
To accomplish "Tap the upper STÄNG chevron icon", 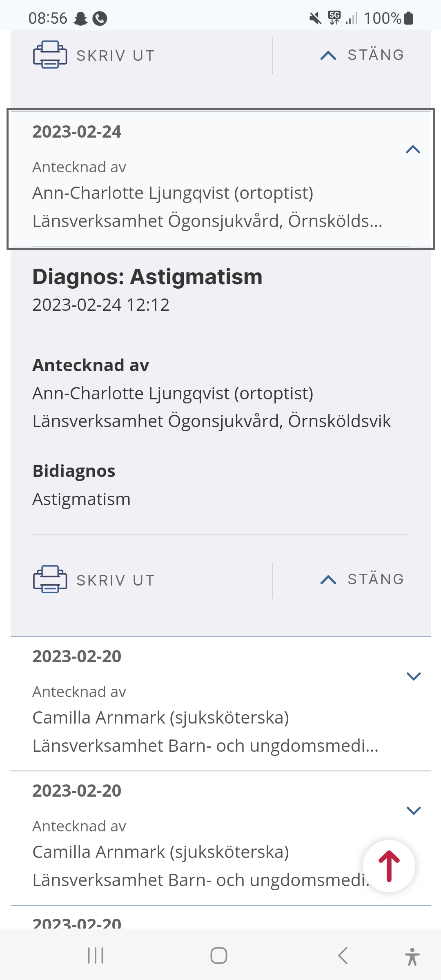I will coord(328,55).
